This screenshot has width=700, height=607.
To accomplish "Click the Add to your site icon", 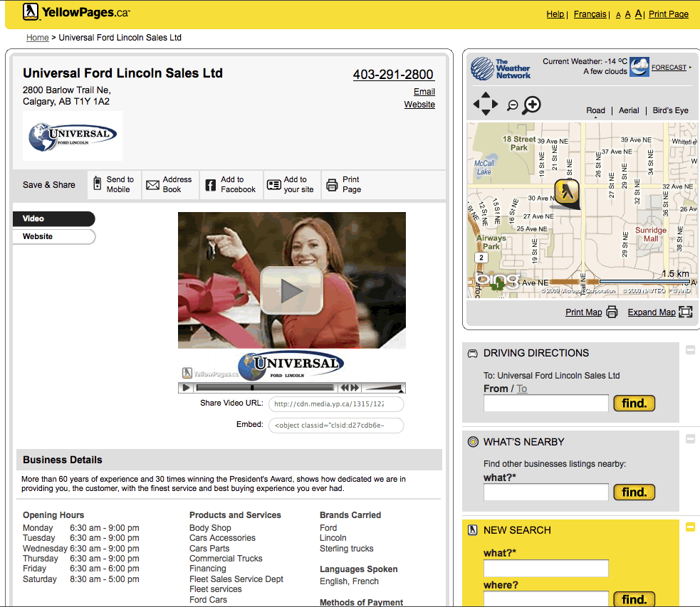I will (273, 184).
